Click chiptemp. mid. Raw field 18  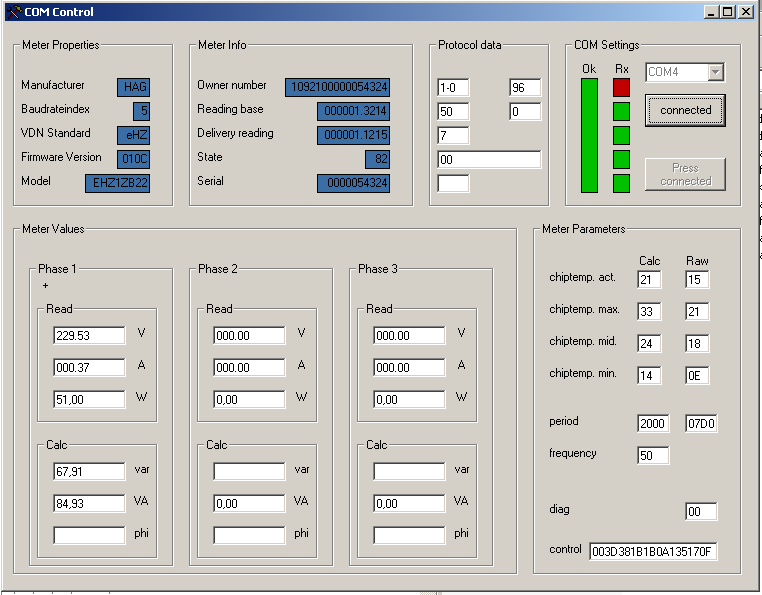[697, 344]
